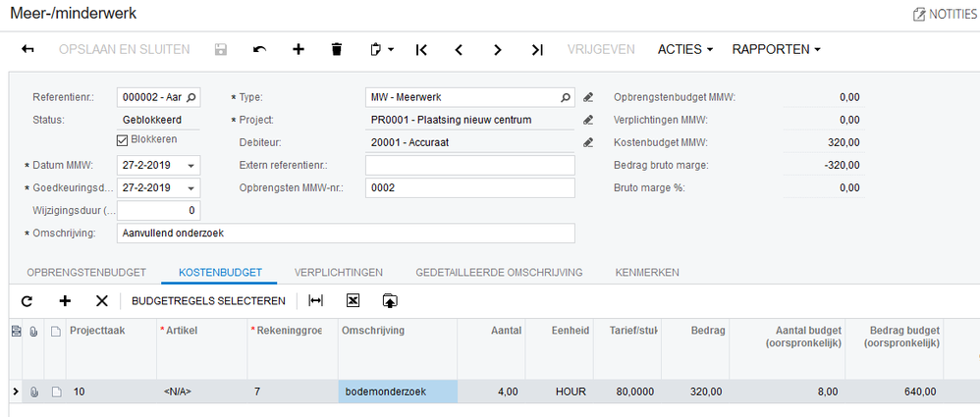Fit grid columns to width
980x417 pixels.
[315, 301]
